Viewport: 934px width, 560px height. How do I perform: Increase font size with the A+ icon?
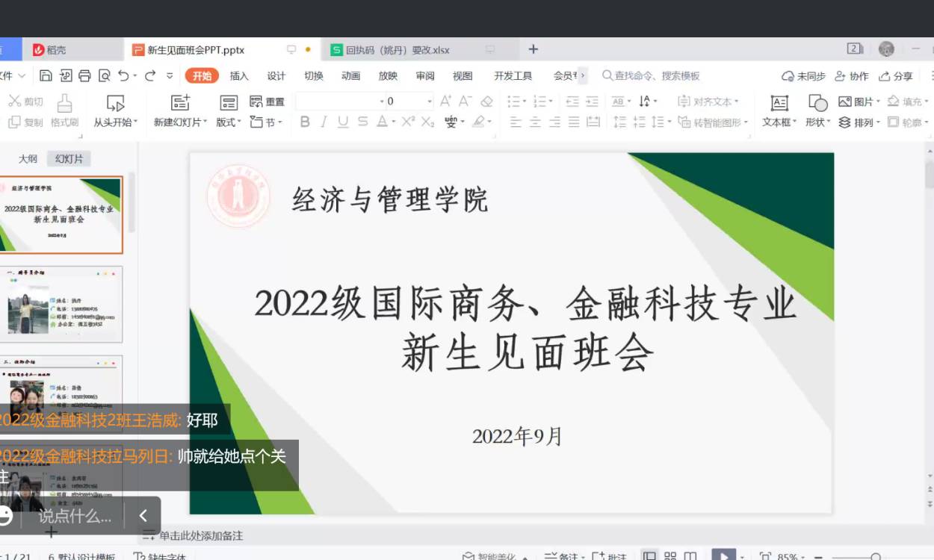(x=446, y=101)
